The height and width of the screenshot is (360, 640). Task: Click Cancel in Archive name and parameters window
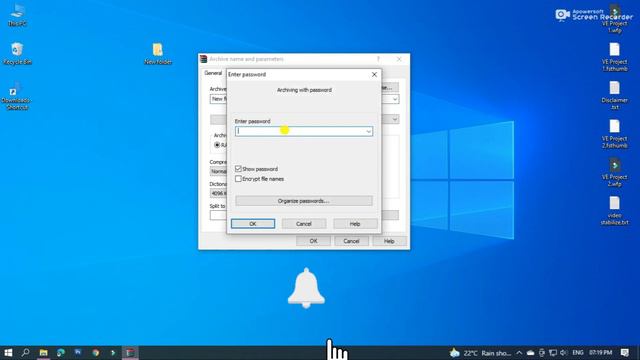click(351, 241)
